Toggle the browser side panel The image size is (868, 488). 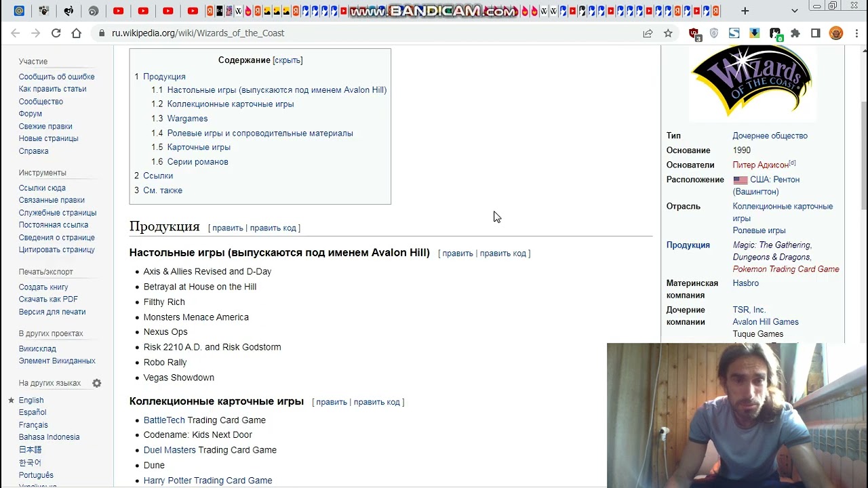click(816, 33)
